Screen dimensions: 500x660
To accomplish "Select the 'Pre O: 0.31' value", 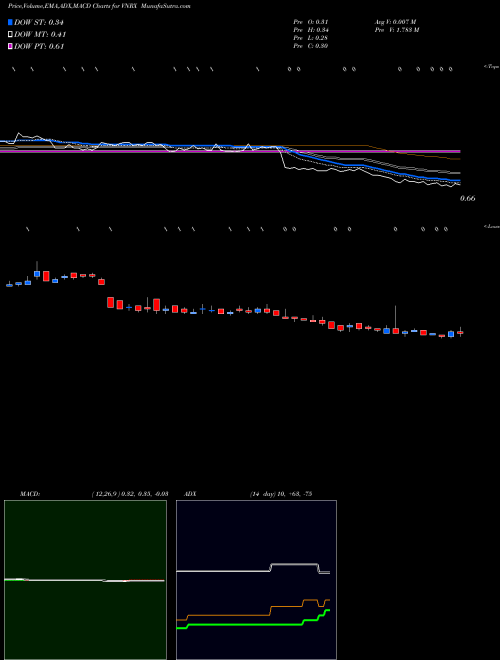I will (311, 22).
